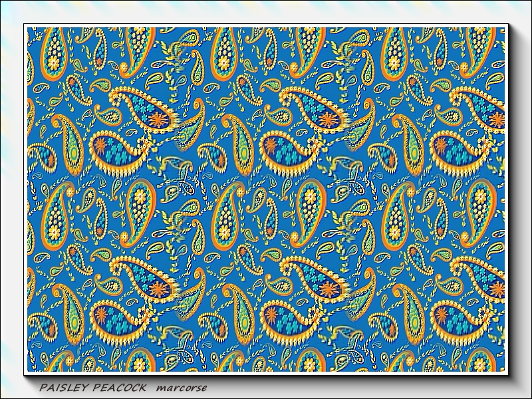Click the striped gray background at top-left corner
The image size is (532, 399).
tap(5, 5)
